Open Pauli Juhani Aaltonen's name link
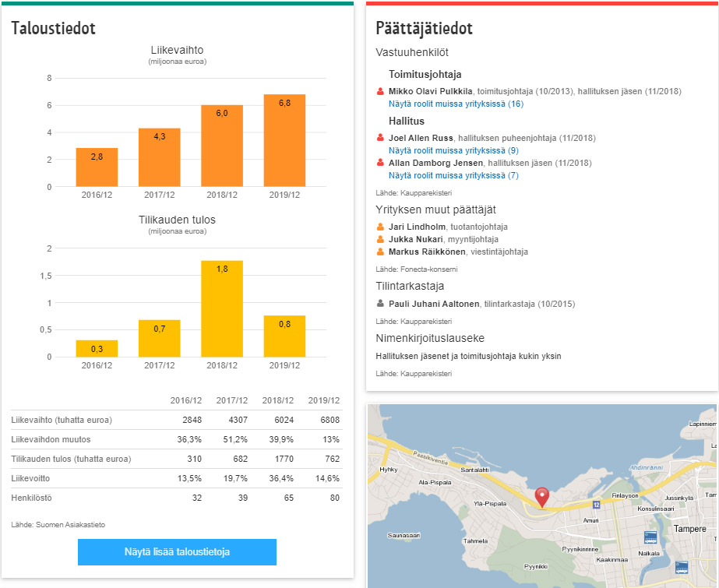Screen dimensions: 719x588 (x=434, y=304)
